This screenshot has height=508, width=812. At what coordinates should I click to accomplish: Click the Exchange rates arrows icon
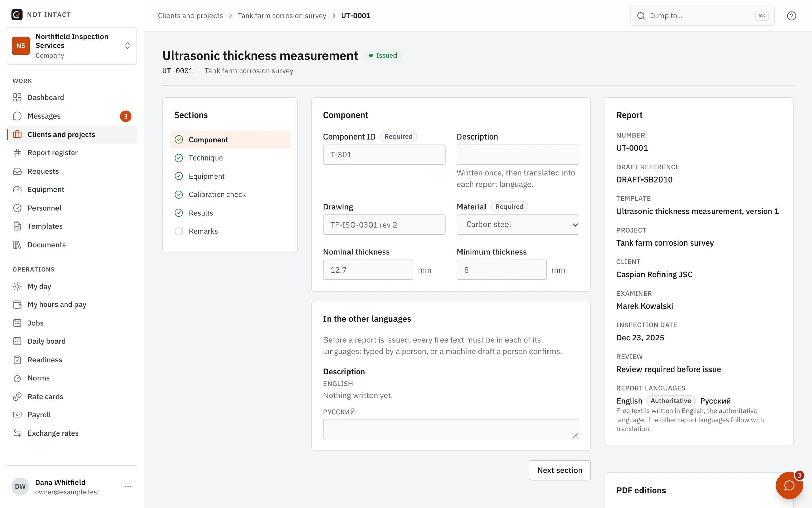17,433
